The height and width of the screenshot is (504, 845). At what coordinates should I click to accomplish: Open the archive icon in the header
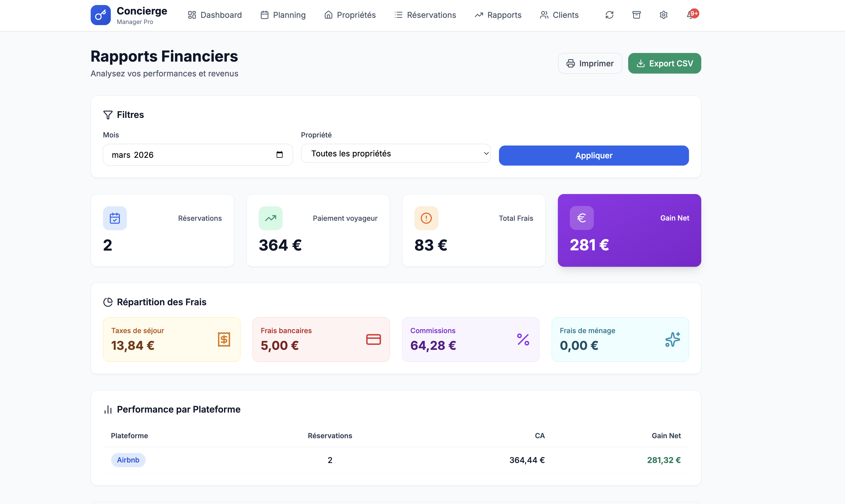click(x=636, y=14)
